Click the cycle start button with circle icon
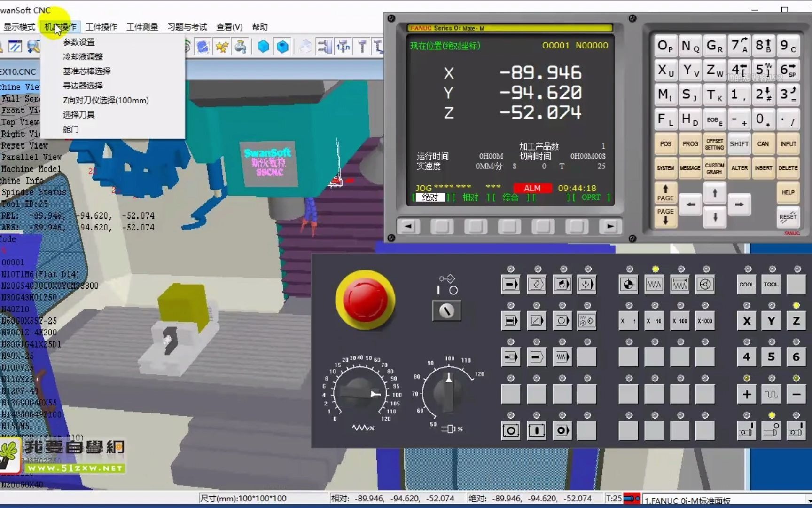The height and width of the screenshot is (508, 812). point(511,430)
